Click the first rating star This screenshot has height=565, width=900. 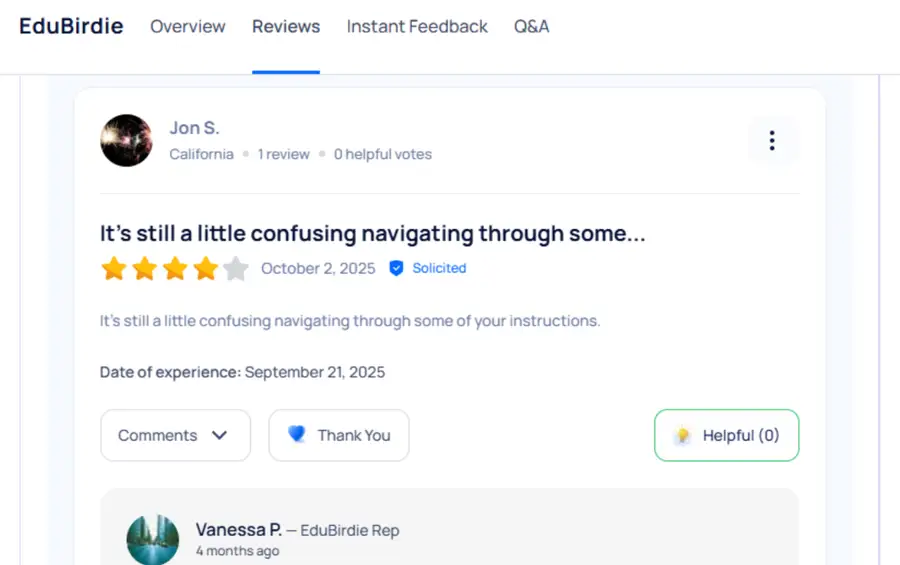point(114,268)
